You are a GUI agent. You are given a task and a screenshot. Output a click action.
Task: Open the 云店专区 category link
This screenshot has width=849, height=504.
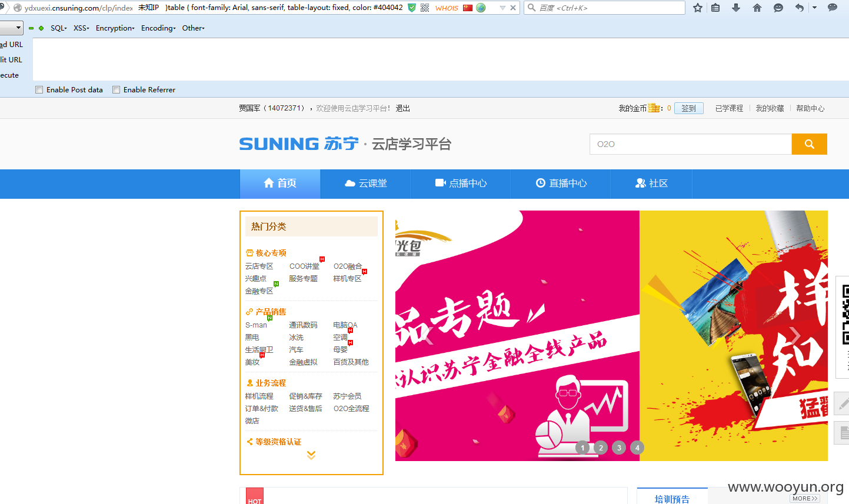pyautogui.click(x=259, y=266)
